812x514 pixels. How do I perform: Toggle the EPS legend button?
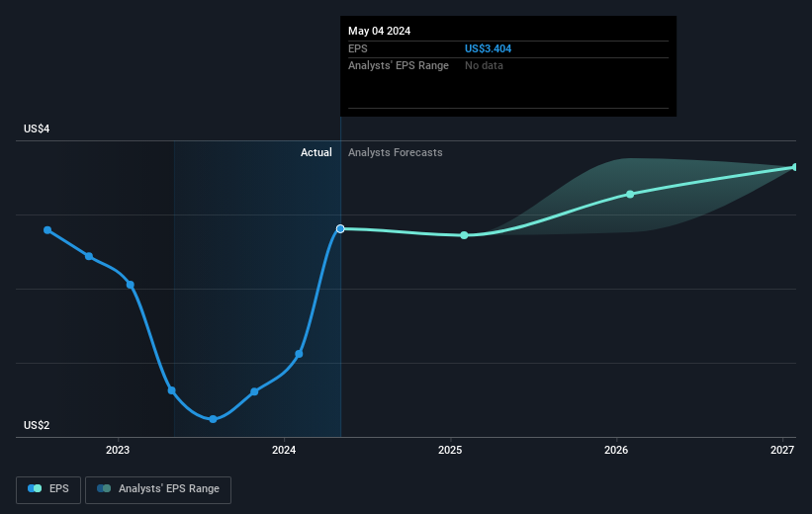click(48, 489)
